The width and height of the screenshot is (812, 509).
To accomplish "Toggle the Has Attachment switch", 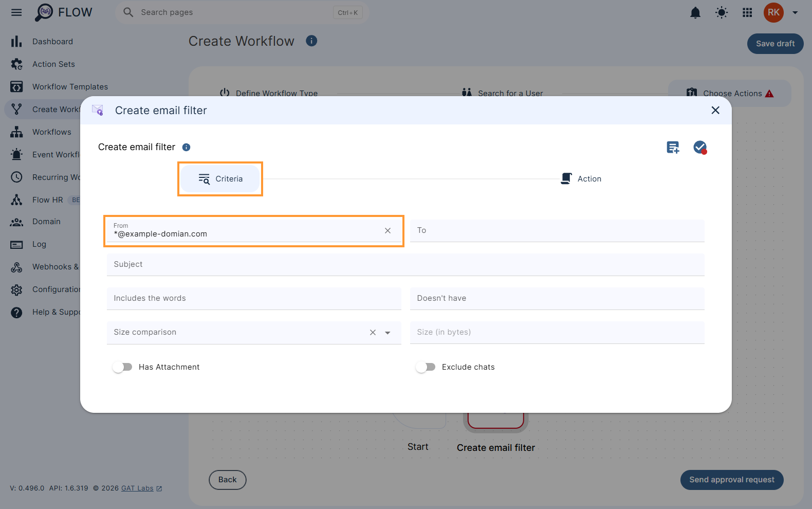I will (x=122, y=367).
